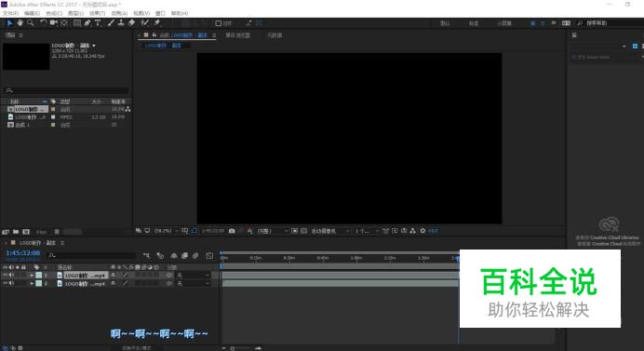The width and height of the screenshot is (644, 351).
Task: Select the Zoom magnifier tool
Action: [x=31, y=23]
